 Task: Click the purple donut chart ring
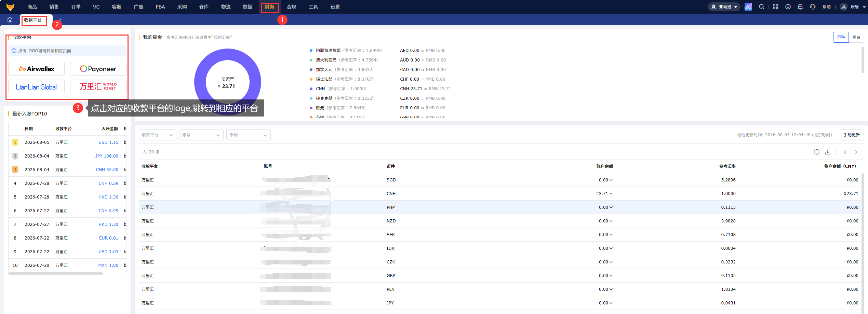point(200,82)
